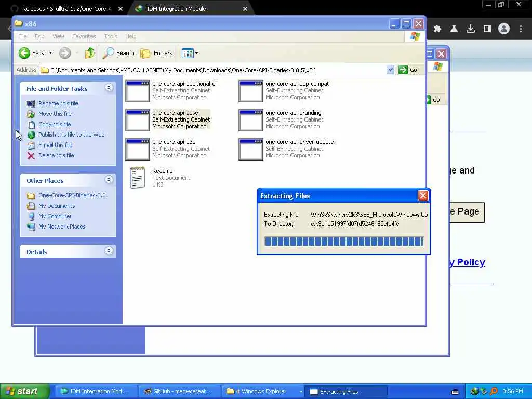Screen dimensions: 532x399
Task: Go up one folder level icon
Action: click(x=89, y=53)
